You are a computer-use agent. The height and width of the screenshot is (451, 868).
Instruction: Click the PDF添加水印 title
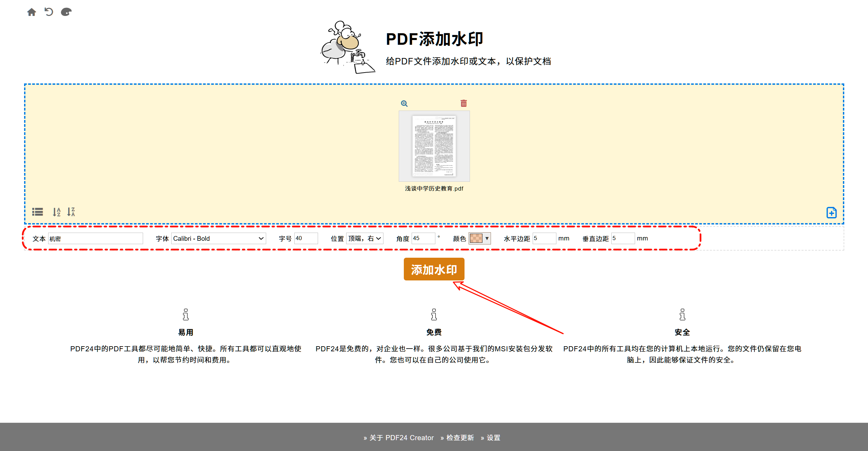434,39
